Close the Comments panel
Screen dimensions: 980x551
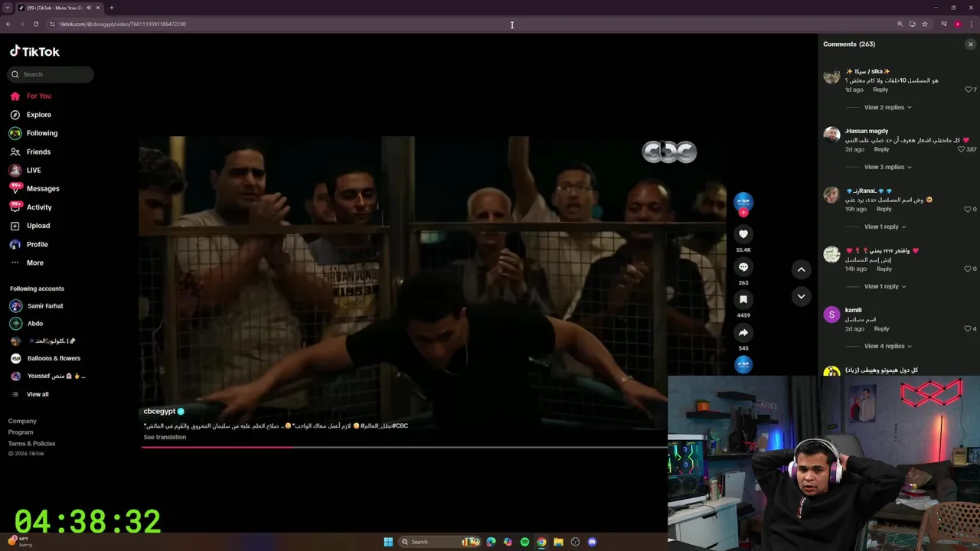971,44
